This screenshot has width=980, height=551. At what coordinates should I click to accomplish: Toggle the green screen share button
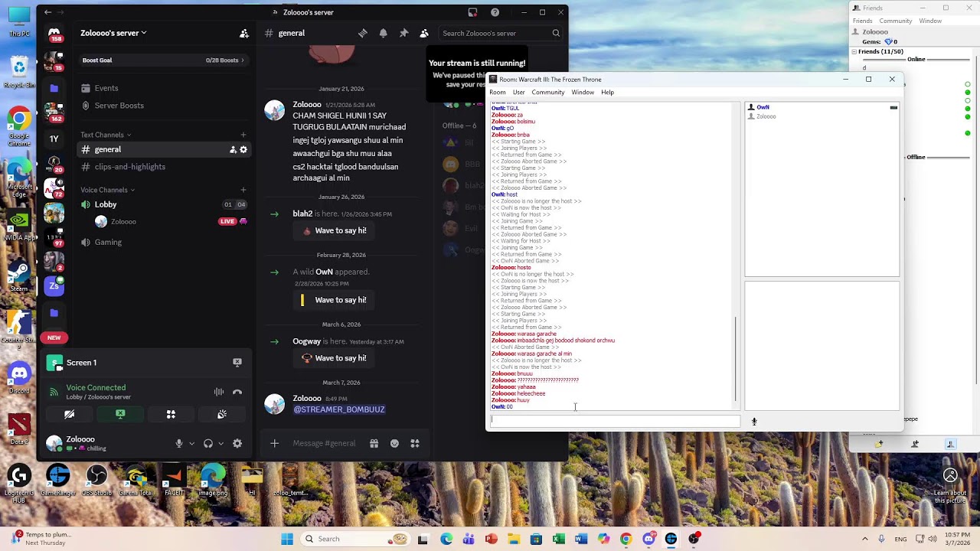[x=120, y=414]
